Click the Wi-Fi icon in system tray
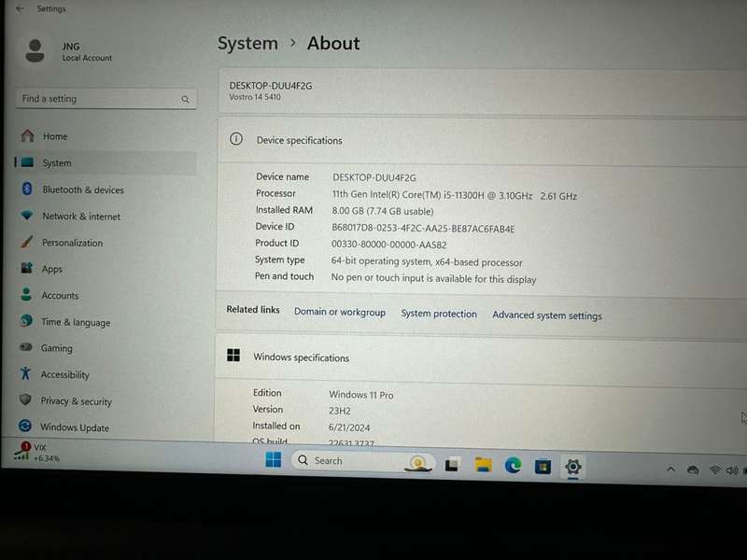 pyautogui.click(x=714, y=470)
